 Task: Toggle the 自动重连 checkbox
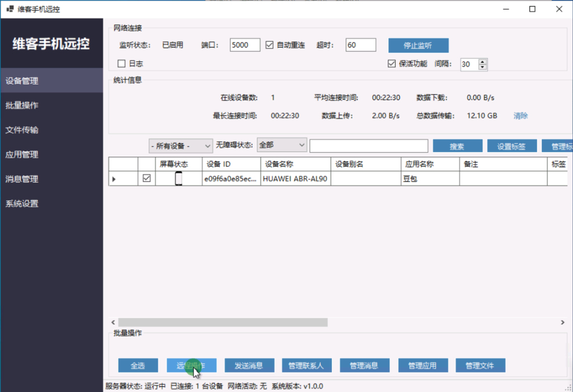click(x=269, y=45)
